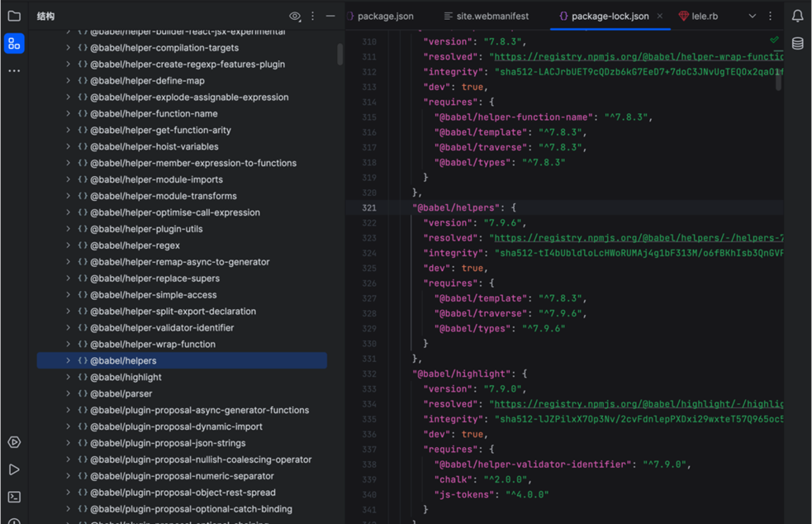Select @babel/helper-member-expression-to-functions row

click(182, 163)
